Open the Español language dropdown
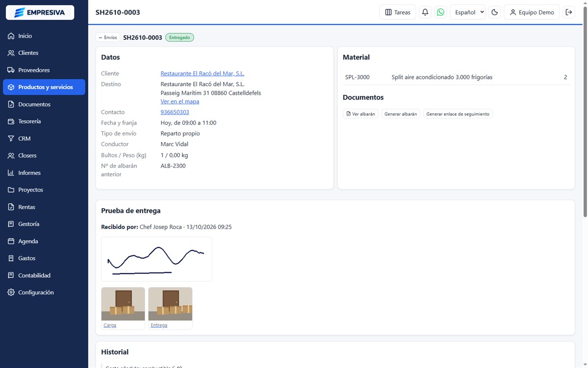 tap(467, 12)
